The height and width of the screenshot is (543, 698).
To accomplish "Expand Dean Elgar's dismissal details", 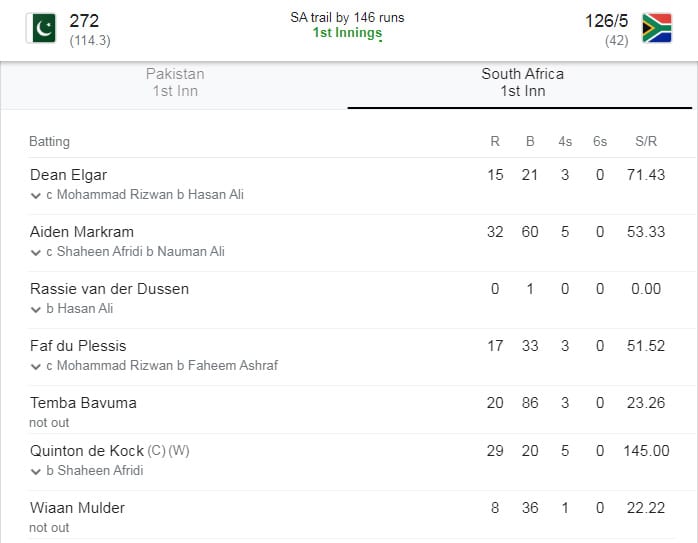I will [x=36, y=195].
